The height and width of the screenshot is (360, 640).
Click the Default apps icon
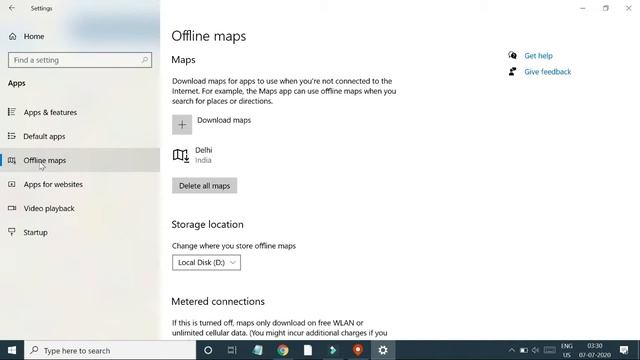click(12, 136)
